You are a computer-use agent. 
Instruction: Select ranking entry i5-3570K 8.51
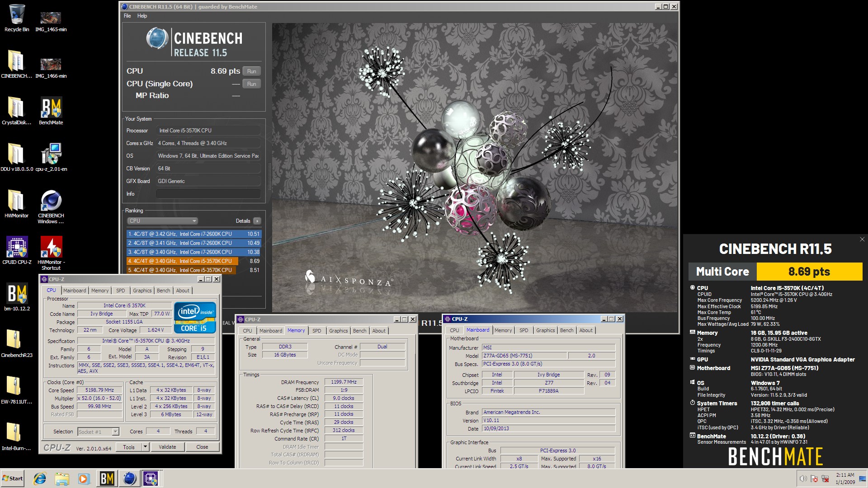194,270
